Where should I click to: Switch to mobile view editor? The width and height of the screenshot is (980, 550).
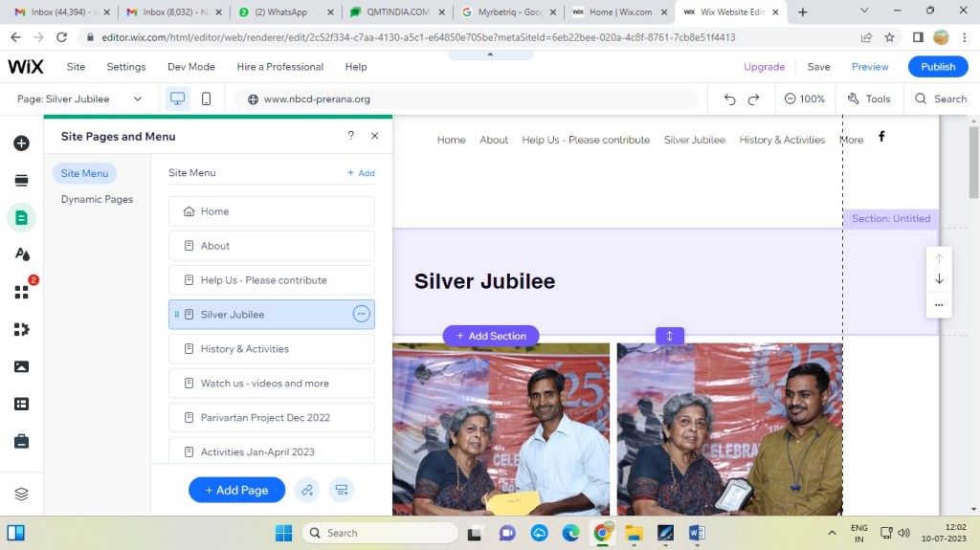point(206,99)
